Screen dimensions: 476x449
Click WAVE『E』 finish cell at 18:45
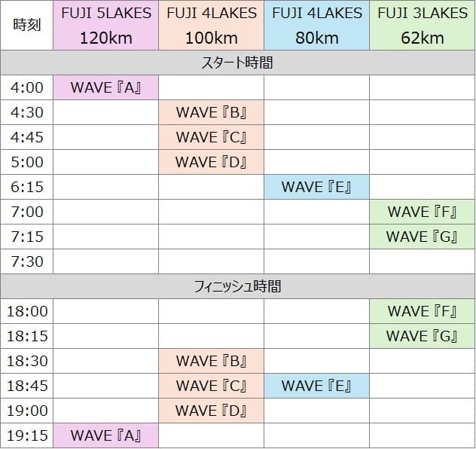pos(316,386)
